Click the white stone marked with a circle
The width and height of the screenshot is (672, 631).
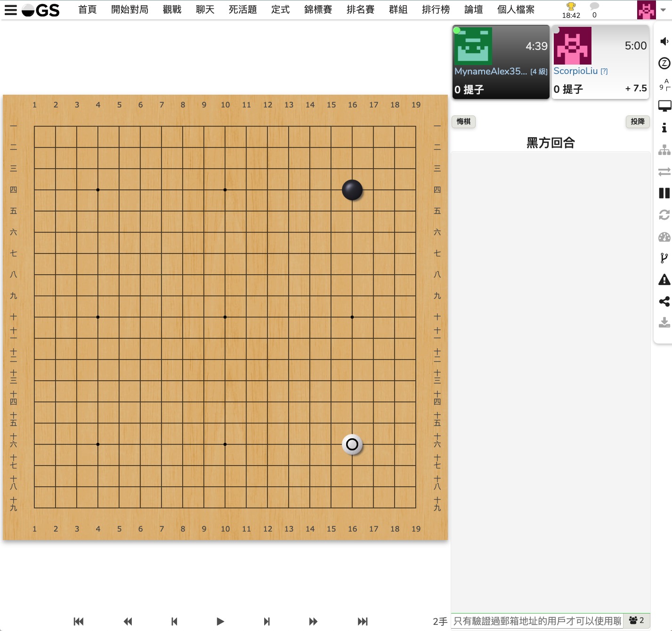point(352,444)
